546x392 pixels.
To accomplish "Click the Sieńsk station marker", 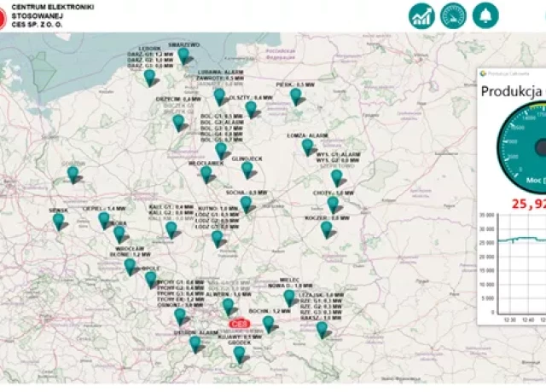I will [59, 222].
